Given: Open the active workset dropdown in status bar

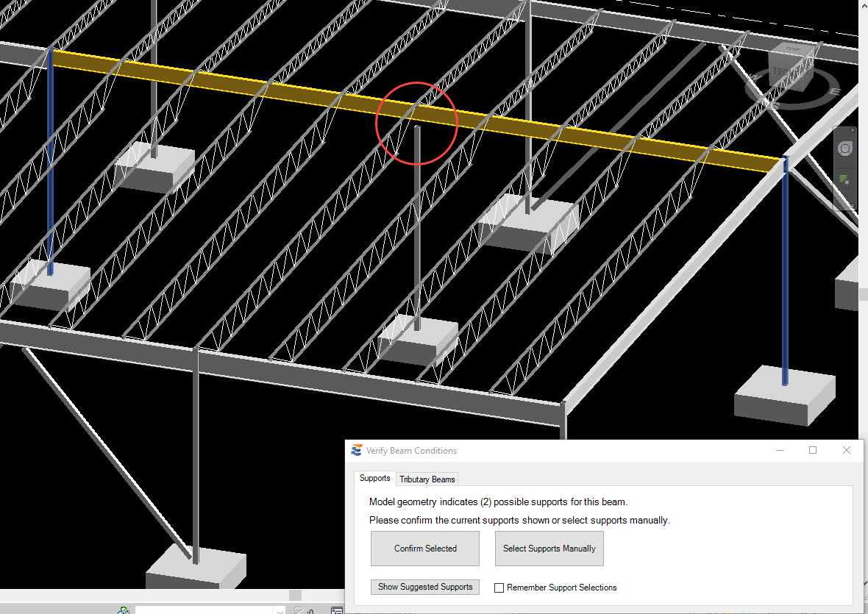Looking at the screenshot, I should pos(280,610).
